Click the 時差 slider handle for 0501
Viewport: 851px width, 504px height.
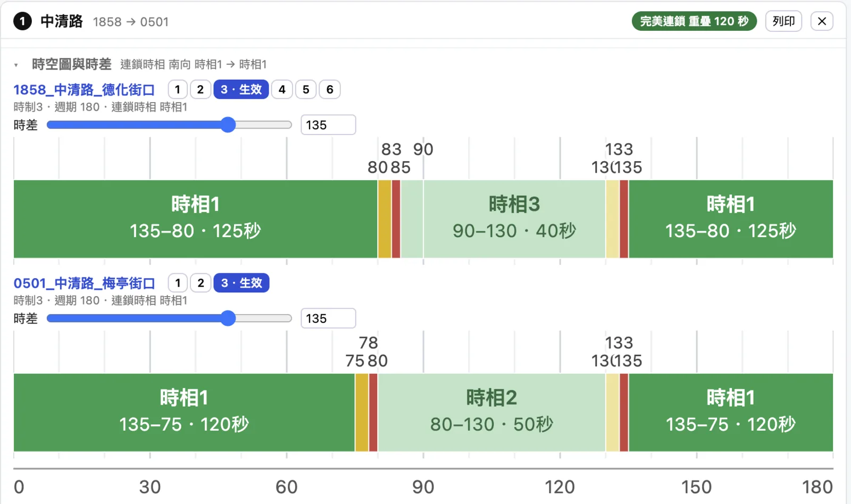(228, 318)
